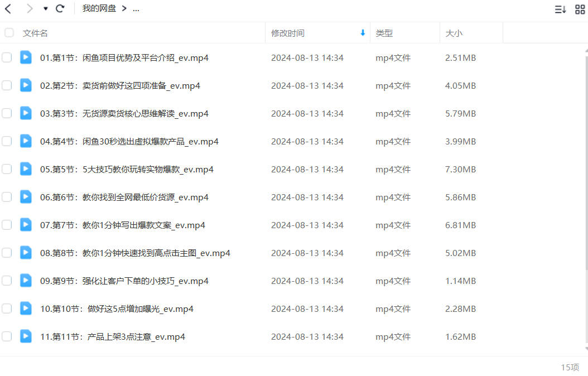Click the video icon of 10.第10节 file

click(26, 308)
